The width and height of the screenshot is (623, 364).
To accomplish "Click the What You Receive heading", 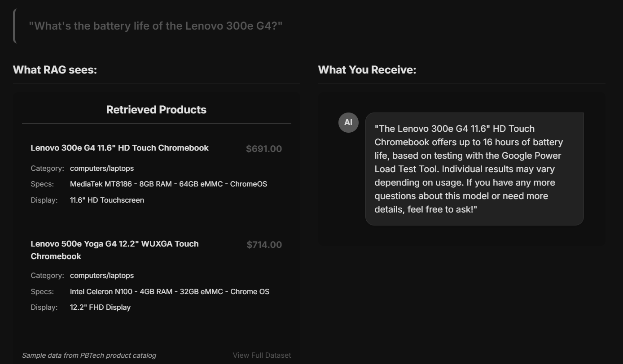I will pos(367,70).
